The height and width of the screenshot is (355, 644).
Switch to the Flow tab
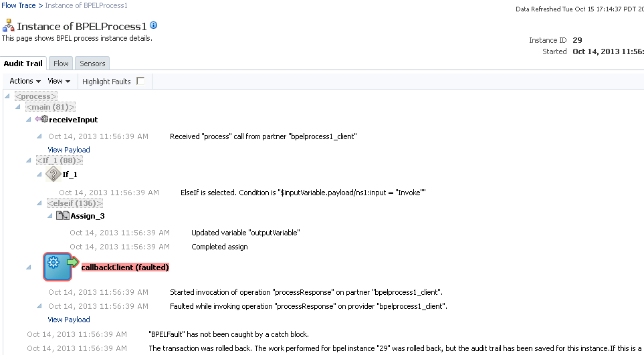[61, 64]
